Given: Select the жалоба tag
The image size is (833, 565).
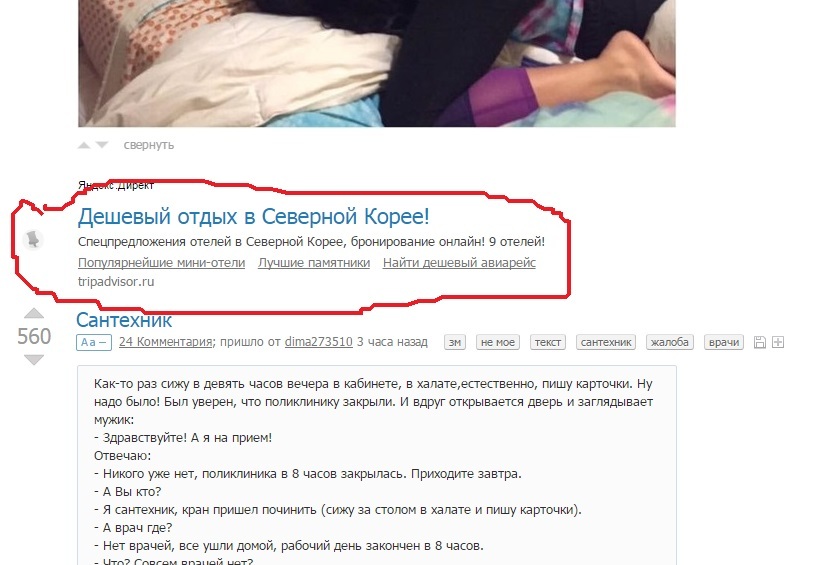Looking at the screenshot, I should pos(669,343).
